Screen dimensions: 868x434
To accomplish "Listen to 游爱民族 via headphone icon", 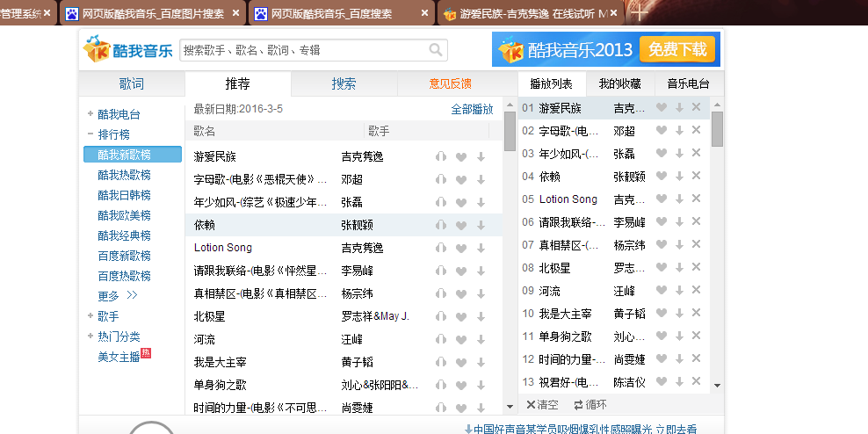I will [441, 156].
